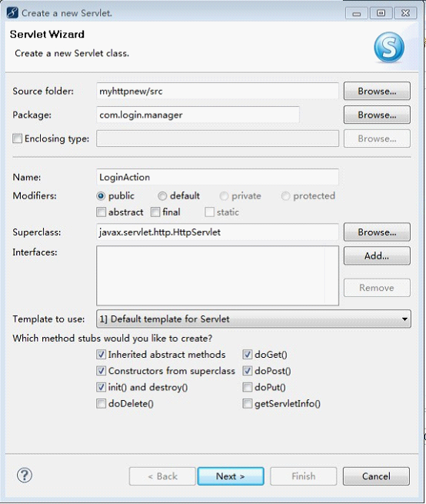The width and height of the screenshot is (426, 504).
Task: Enable the final modifier checkbox
Action: click(x=155, y=212)
